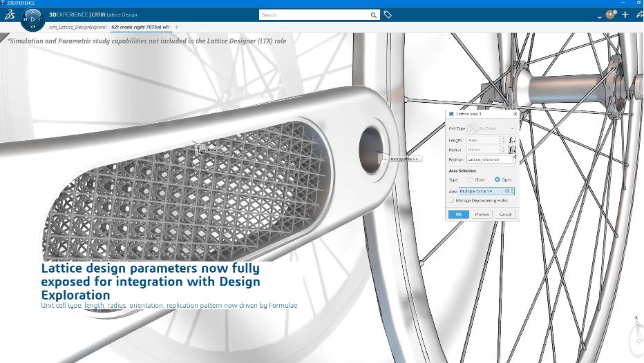This screenshot has height=363, width=644.
Task: Click the user profile avatar
Action: click(609, 14)
